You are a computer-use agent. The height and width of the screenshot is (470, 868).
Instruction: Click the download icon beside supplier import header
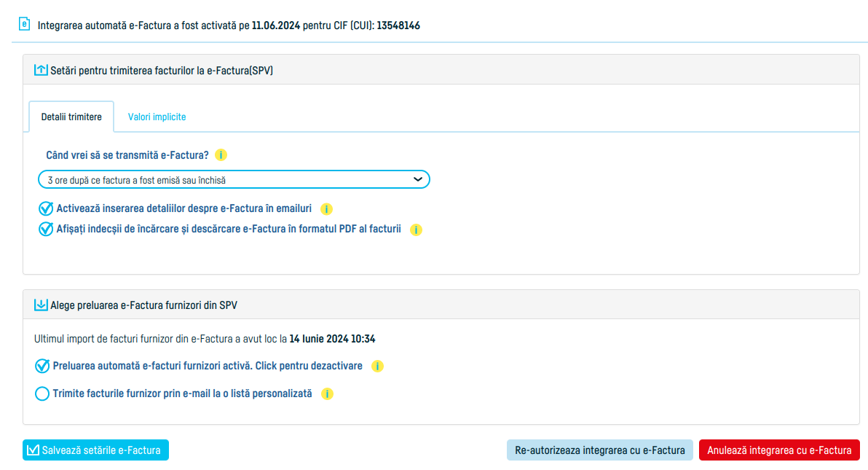(x=41, y=305)
